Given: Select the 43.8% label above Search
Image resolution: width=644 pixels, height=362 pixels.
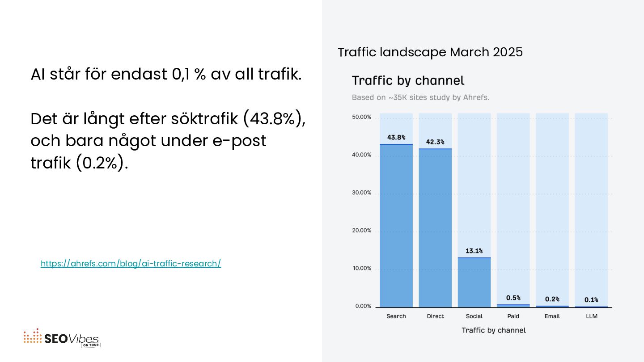Looking at the screenshot, I should 396,138.
